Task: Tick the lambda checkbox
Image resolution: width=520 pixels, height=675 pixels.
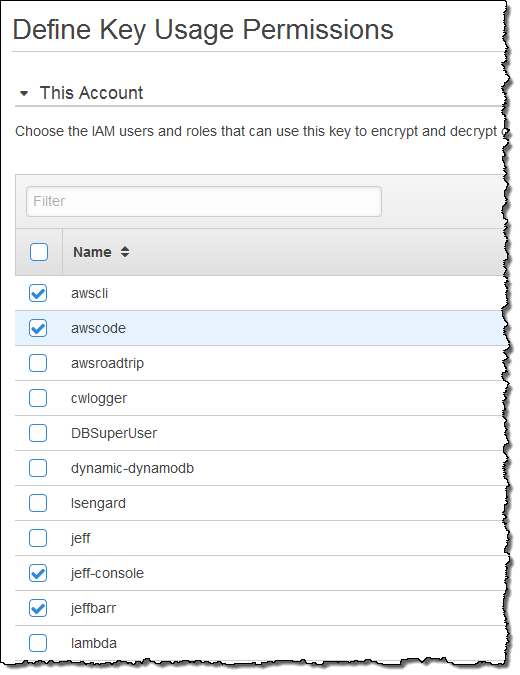Action: [38, 643]
